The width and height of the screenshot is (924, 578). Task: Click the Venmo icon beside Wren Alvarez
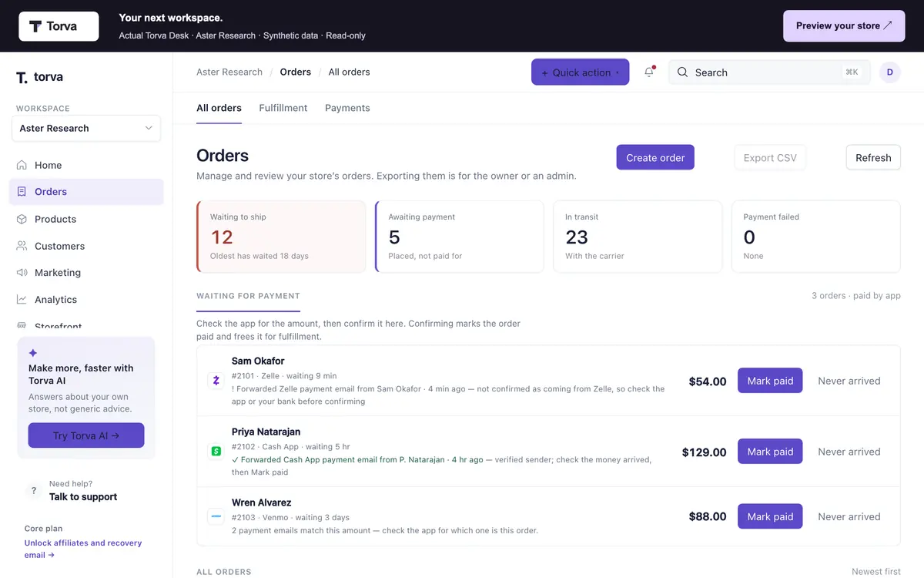coord(216,516)
